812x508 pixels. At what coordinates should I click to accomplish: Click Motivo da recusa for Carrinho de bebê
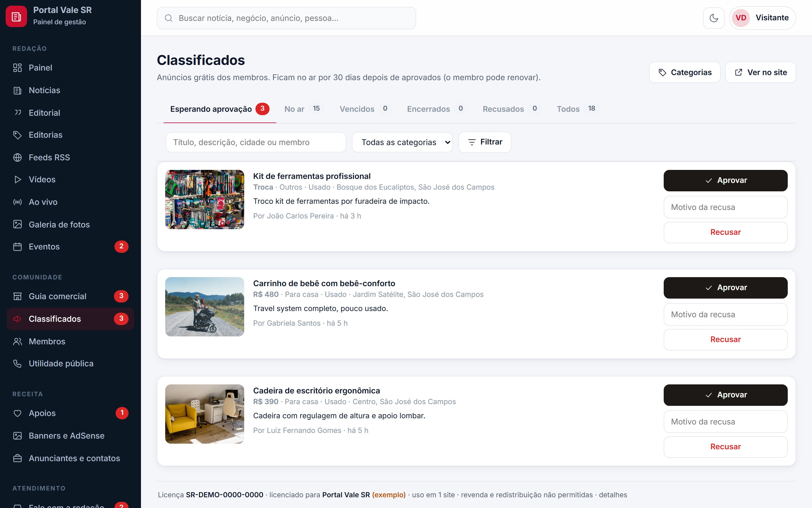(x=725, y=314)
